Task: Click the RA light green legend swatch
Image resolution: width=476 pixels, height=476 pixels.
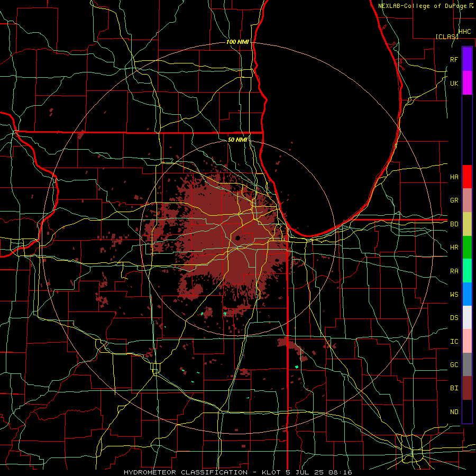Action: coord(467,271)
